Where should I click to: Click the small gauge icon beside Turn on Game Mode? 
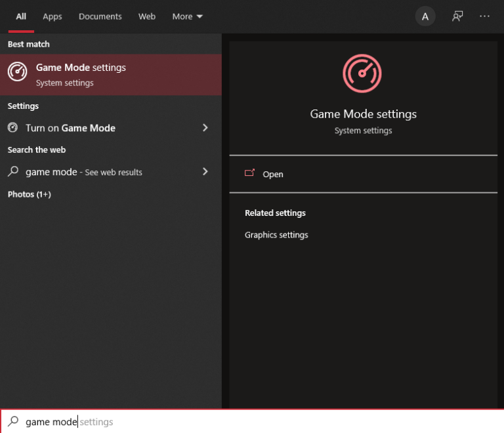[12, 127]
